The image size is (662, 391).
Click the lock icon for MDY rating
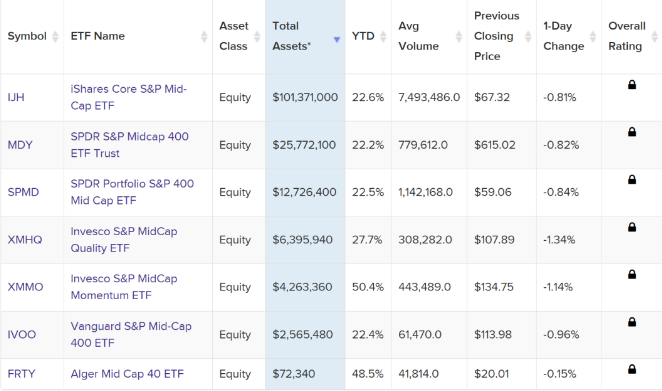click(632, 132)
